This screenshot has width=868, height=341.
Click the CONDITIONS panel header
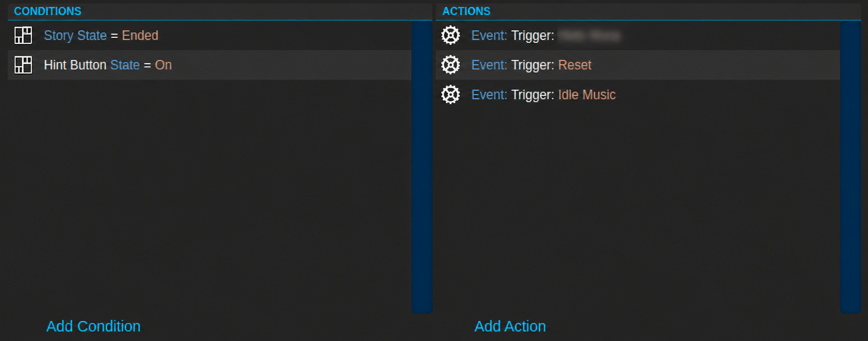point(48,11)
